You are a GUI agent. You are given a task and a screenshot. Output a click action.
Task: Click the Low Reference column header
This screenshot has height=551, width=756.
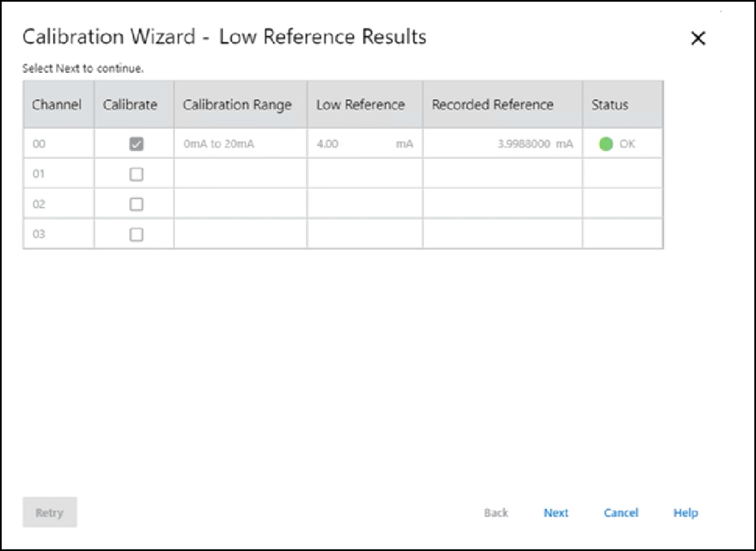click(360, 105)
